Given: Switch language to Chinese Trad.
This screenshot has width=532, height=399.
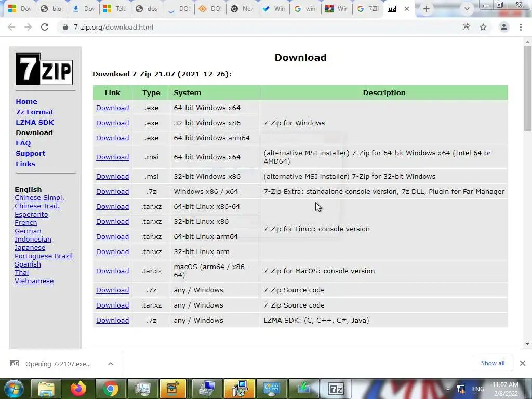Looking at the screenshot, I should pos(37,206).
